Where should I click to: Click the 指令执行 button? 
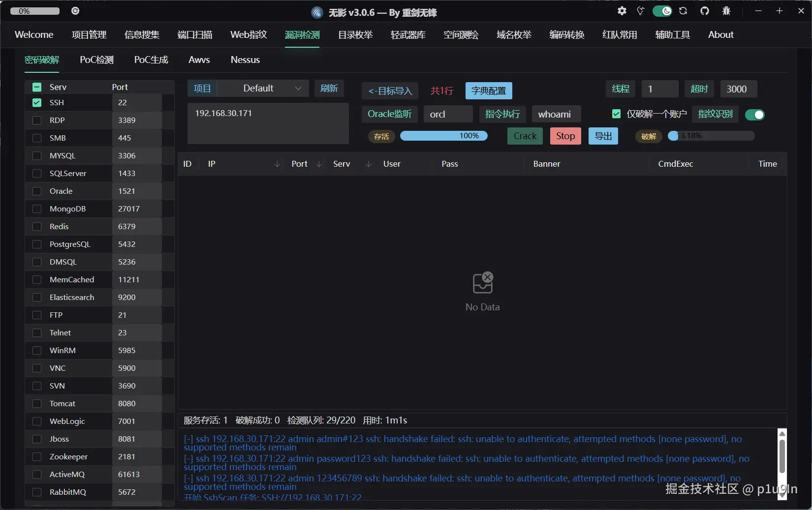(502, 114)
